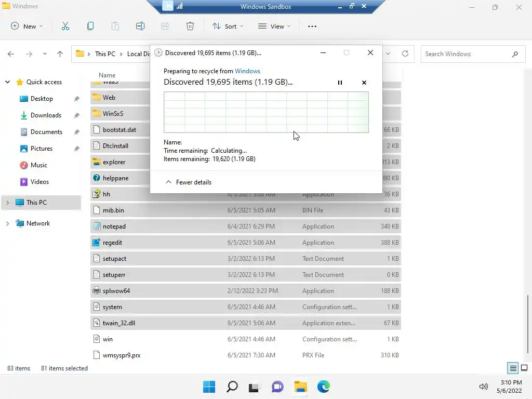532x399 pixels.
Task: Click the hh application icon
Action: (96, 194)
